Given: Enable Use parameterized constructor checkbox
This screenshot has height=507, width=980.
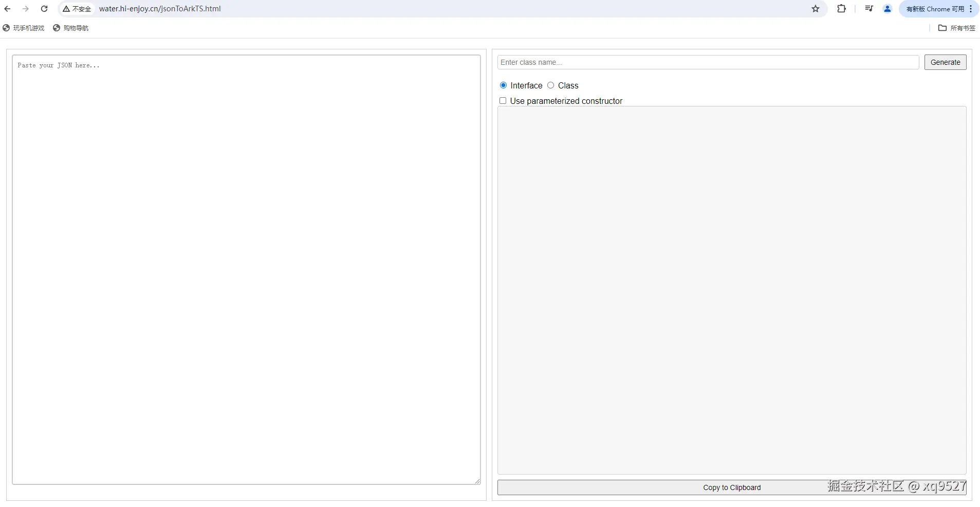Looking at the screenshot, I should (503, 101).
